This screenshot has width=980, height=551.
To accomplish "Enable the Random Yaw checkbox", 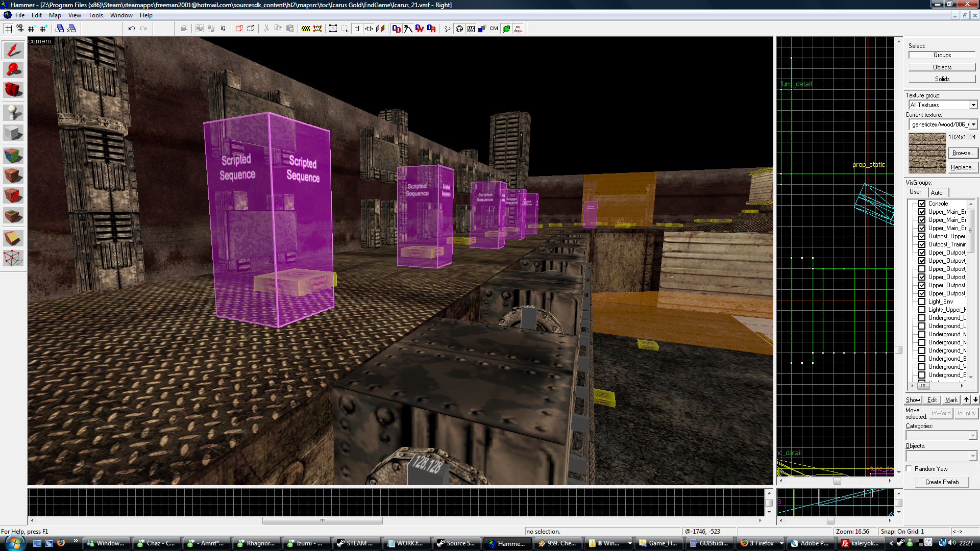I will [909, 469].
